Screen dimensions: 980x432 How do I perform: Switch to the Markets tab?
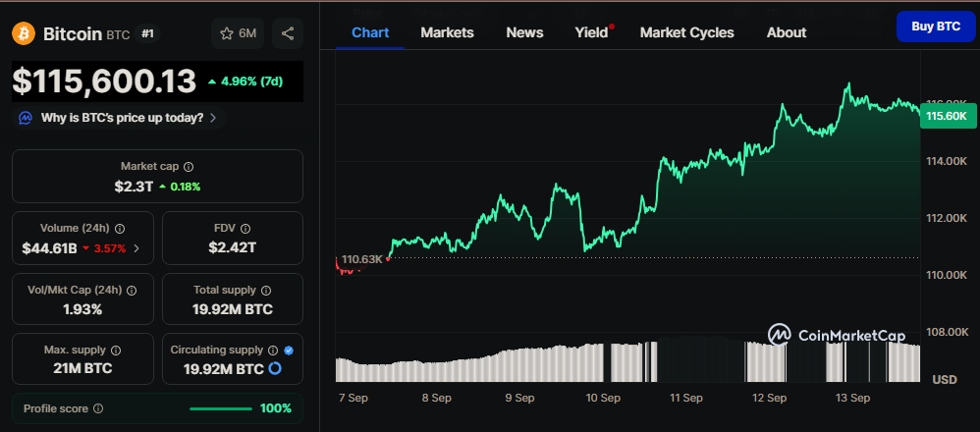447,32
